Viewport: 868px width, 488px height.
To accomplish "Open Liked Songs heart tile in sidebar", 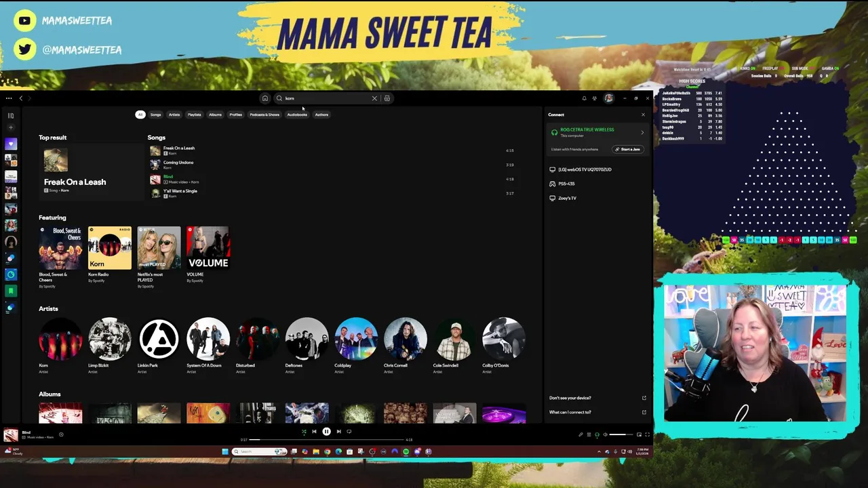I will pos(11,144).
